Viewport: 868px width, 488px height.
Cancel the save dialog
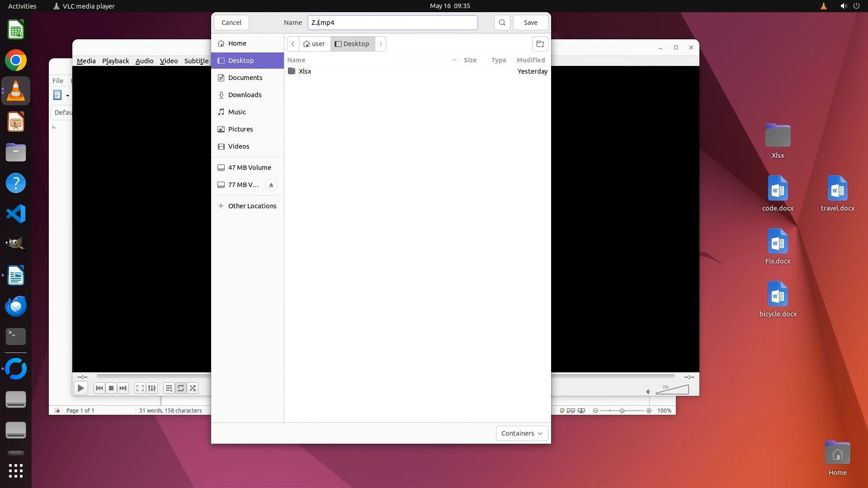231,23
